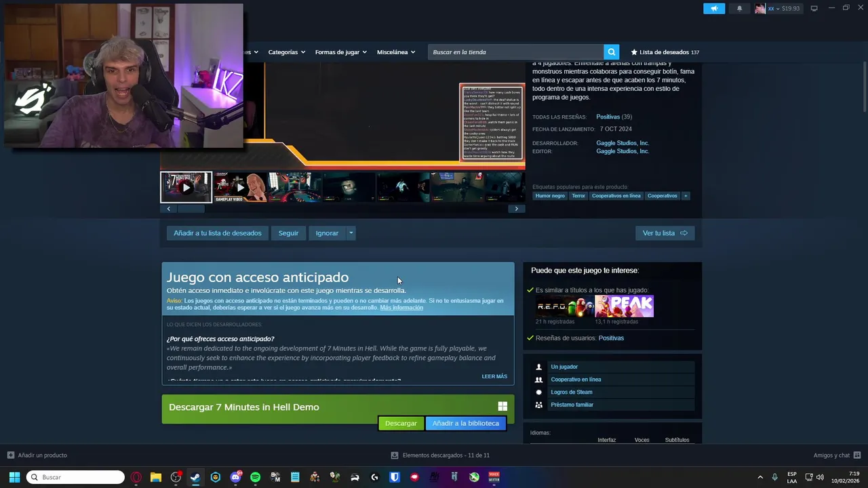
Task: Click the star icon next to Lista de deseados
Action: (x=634, y=52)
